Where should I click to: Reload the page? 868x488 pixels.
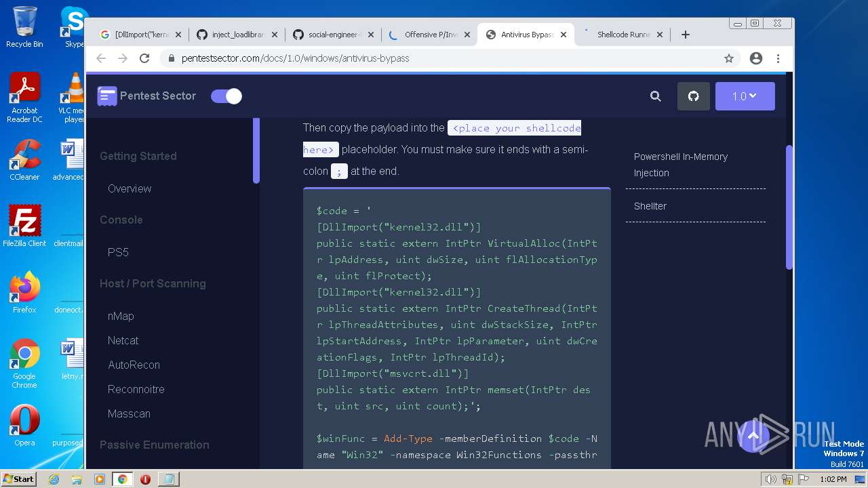(x=144, y=58)
